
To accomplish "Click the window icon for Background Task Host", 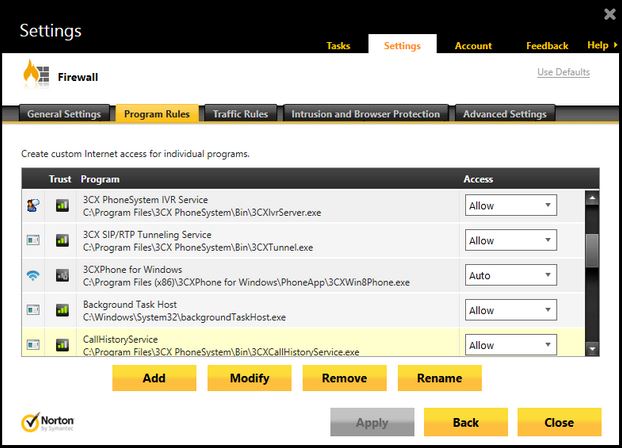I will (33, 310).
